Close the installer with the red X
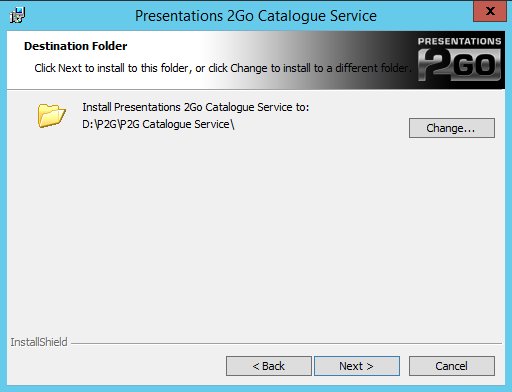The height and width of the screenshot is (392, 512). (490, 11)
